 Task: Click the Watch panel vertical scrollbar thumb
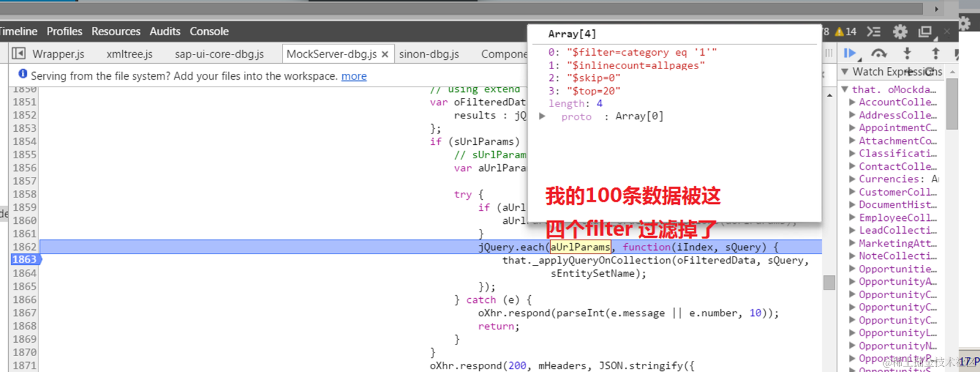tap(952, 104)
